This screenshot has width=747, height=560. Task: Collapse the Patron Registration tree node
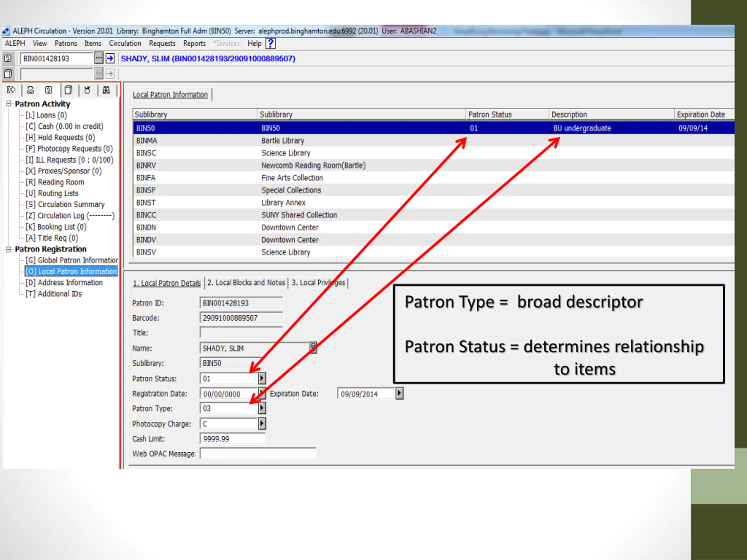point(9,249)
